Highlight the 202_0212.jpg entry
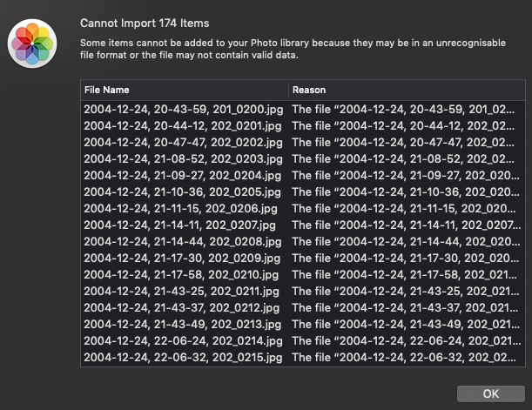The height and width of the screenshot is (410, 532). [x=182, y=307]
